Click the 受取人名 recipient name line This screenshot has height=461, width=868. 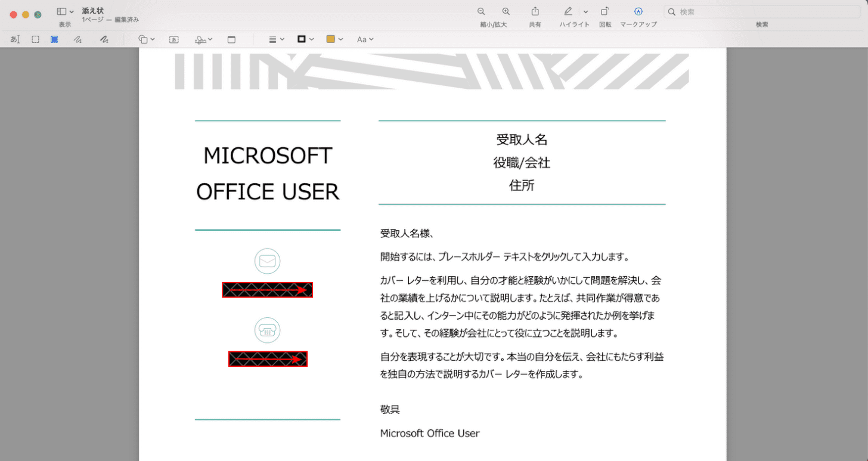click(522, 140)
